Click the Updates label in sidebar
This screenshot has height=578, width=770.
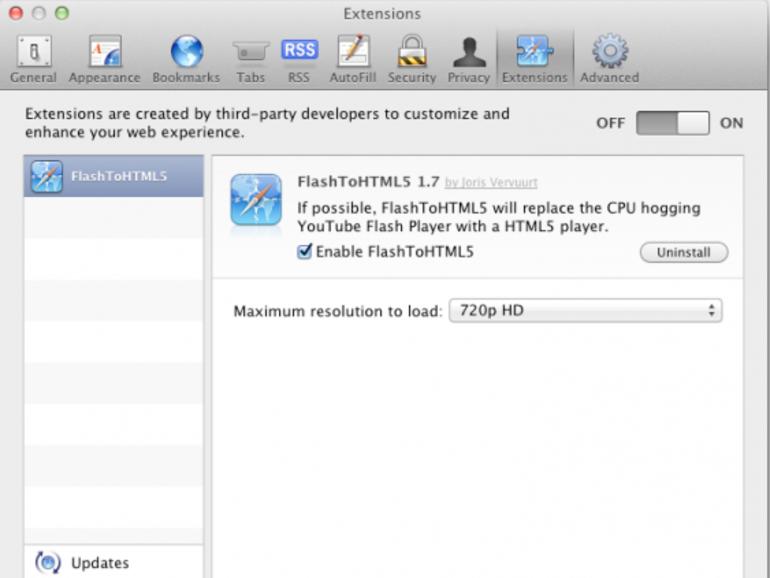[x=100, y=563]
